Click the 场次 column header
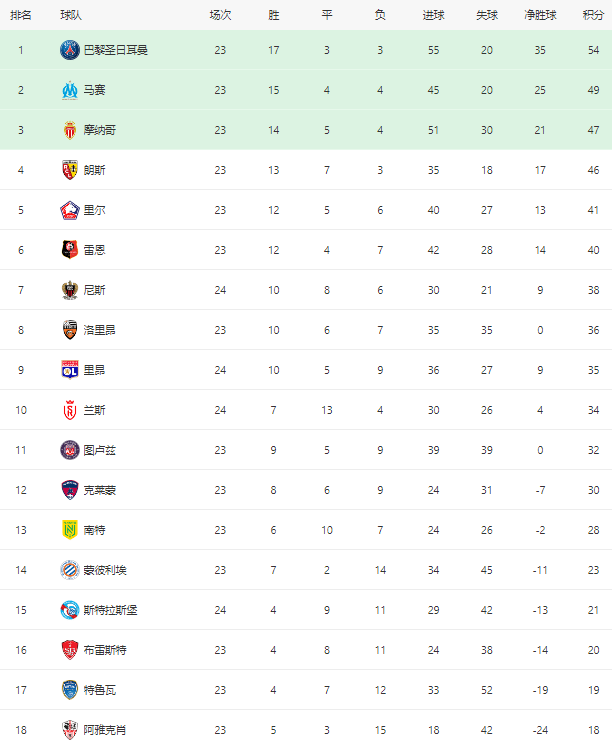Viewport: 612px width, 746px height. (220, 15)
